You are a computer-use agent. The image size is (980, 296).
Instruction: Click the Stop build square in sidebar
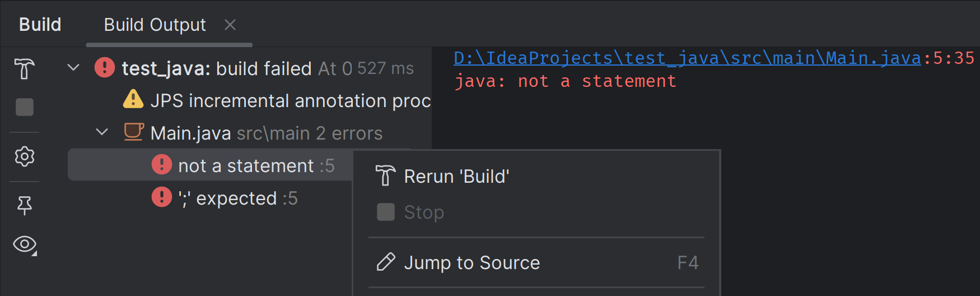click(x=25, y=107)
